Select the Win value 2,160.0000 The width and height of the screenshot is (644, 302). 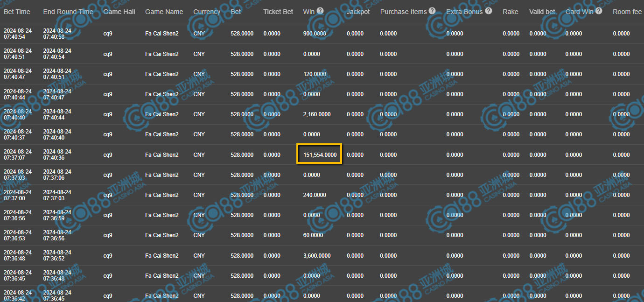(x=317, y=114)
